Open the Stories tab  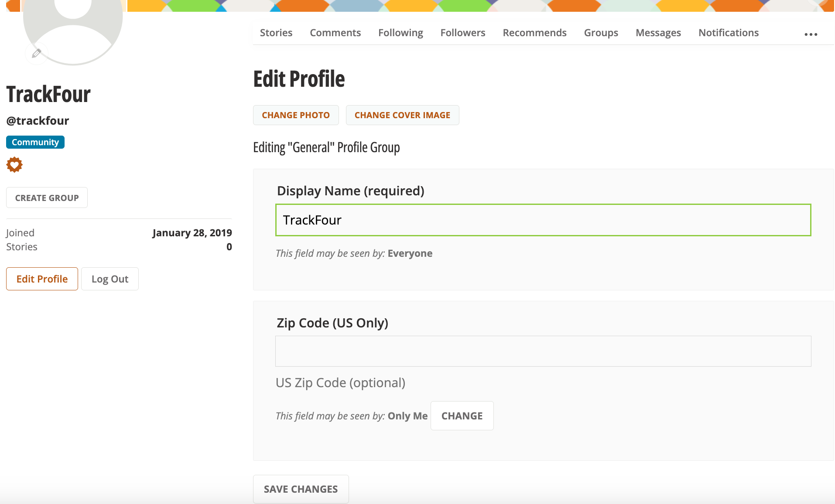point(276,33)
